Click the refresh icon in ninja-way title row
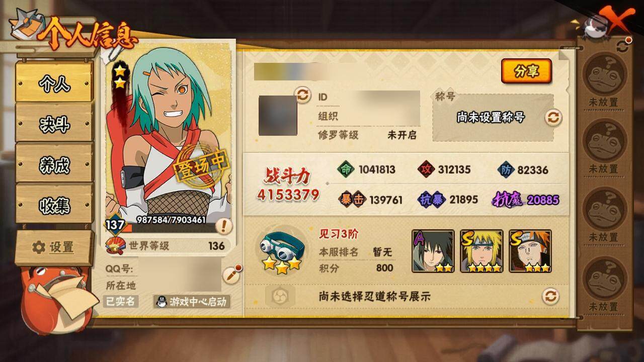Image resolution: width=644 pixels, height=362 pixels. tap(551, 296)
